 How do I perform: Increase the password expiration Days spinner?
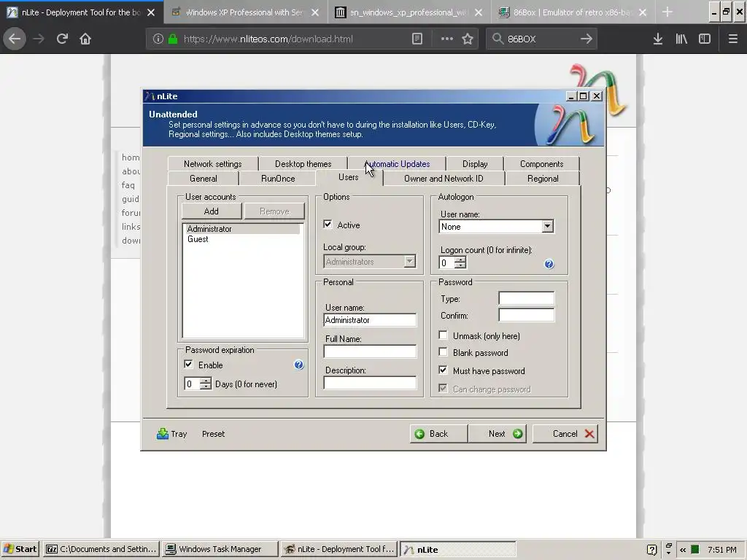click(205, 381)
